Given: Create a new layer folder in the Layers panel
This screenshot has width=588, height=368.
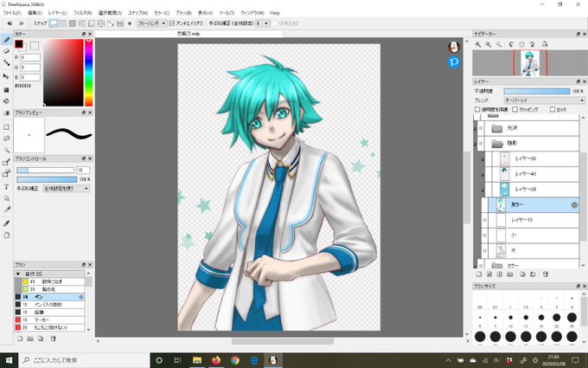Looking at the screenshot, I should click(x=510, y=274).
